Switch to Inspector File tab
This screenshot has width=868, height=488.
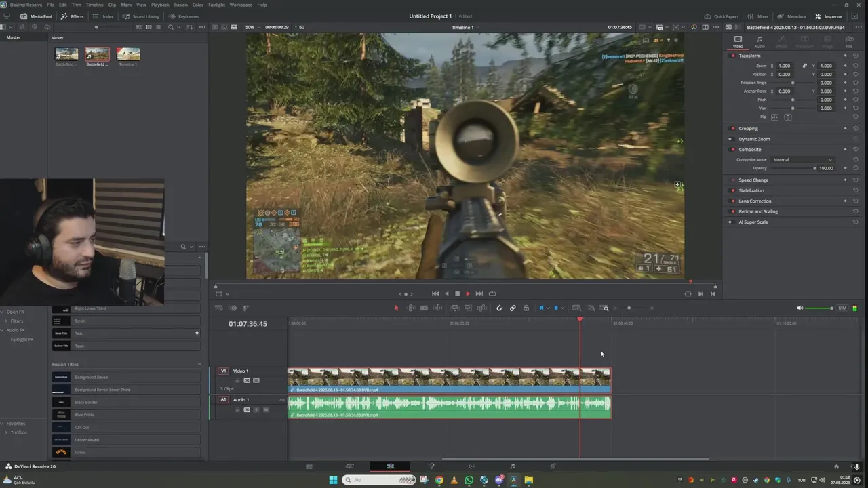pos(849,42)
